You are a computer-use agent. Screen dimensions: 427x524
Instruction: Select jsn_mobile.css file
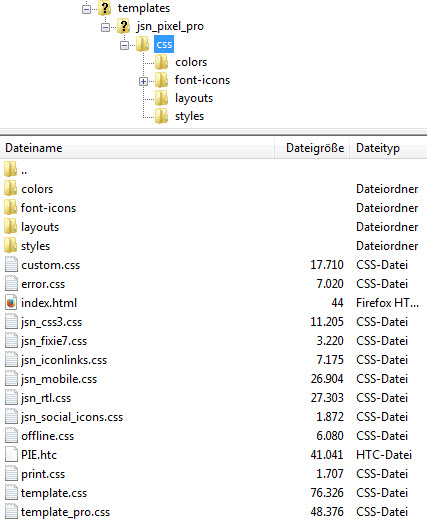pos(59,379)
